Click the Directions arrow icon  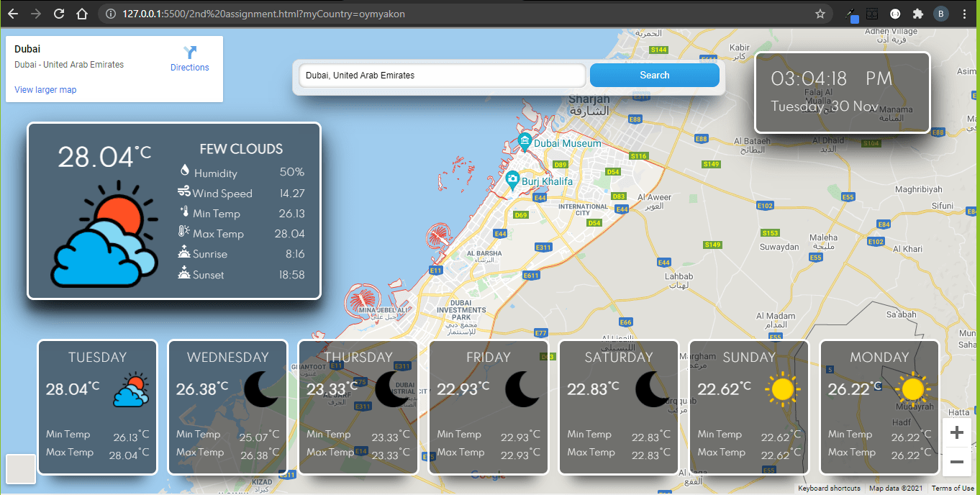coord(190,52)
